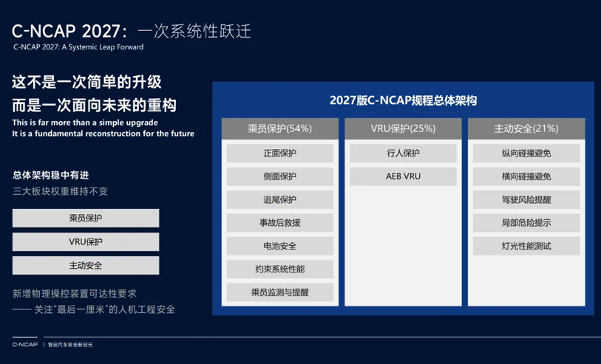The image size is (601, 364).
Task: Select the "约束系统性能" item
Action: pos(280,269)
